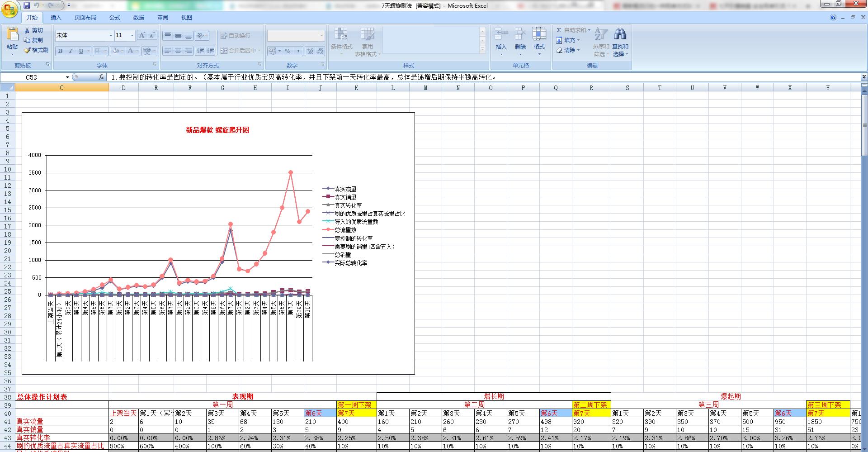Align text to vertical middle
This screenshot has height=452, width=868.
click(178, 35)
